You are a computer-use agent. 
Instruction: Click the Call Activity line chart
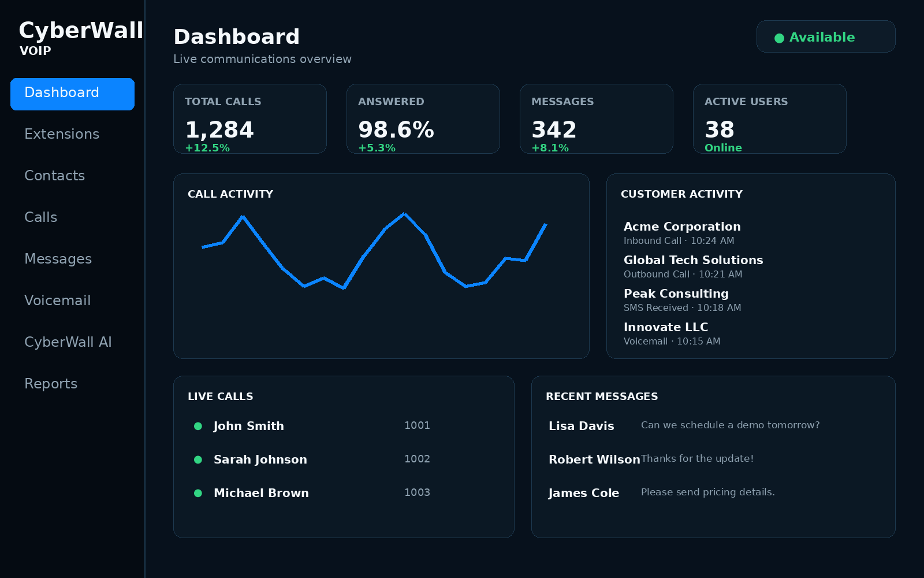(x=374, y=251)
